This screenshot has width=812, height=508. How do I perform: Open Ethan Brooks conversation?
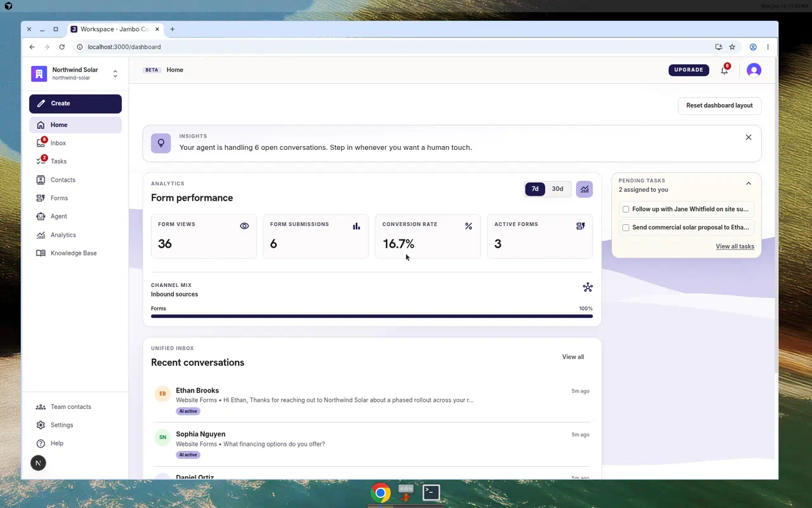pyautogui.click(x=372, y=401)
